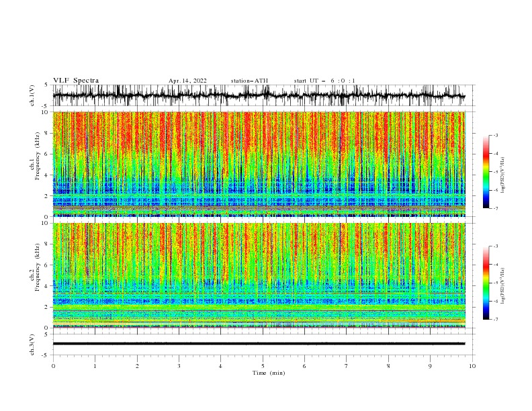Image resolution: width=532 pixels, height=411 pixels.
Task: Click the lower "log(PSD)(V²/Hz)" colorbar label
Action: click(502, 286)
